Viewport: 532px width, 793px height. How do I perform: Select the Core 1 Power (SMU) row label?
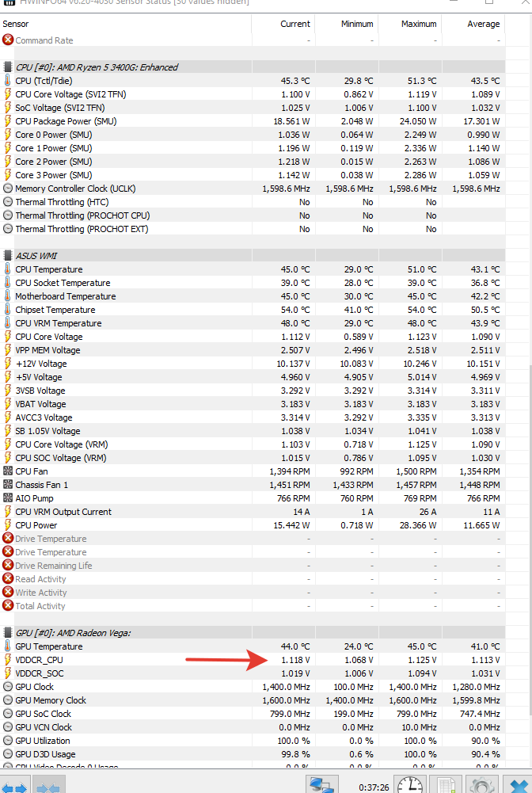tap(54, 148)
